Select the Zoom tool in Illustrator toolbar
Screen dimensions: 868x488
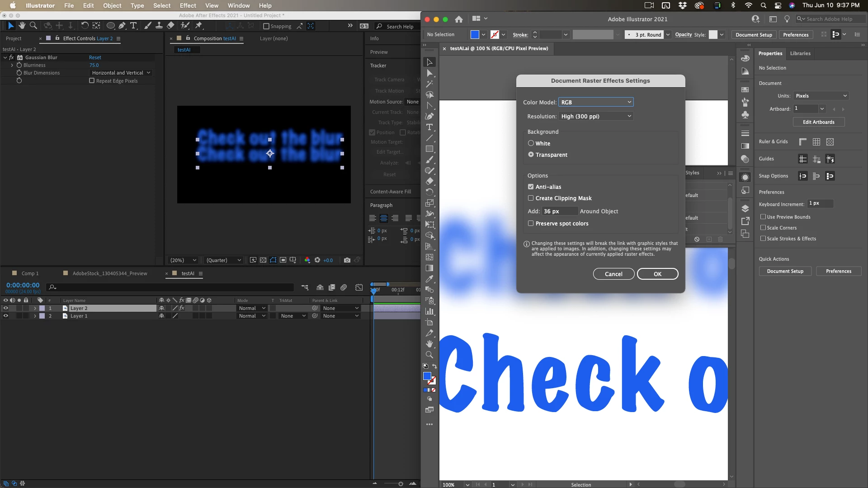coord(429,355)
